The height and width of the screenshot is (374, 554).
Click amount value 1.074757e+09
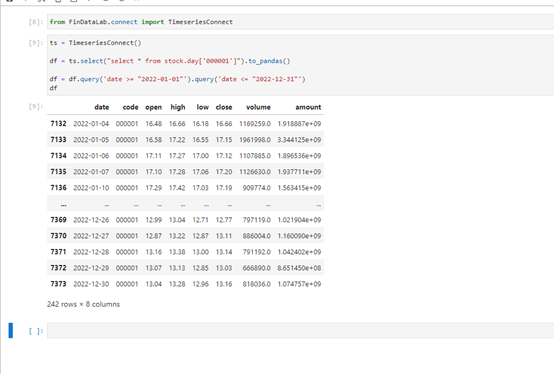click(299, 284)
